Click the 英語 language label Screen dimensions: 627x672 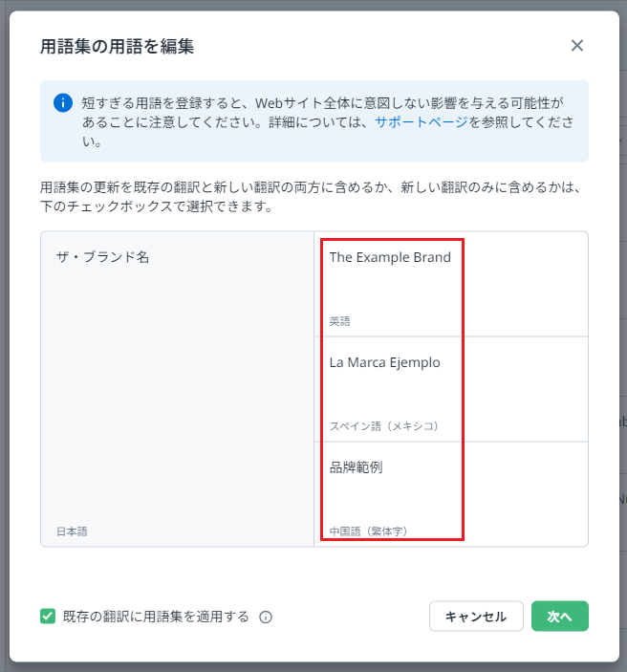coord(340,321)
